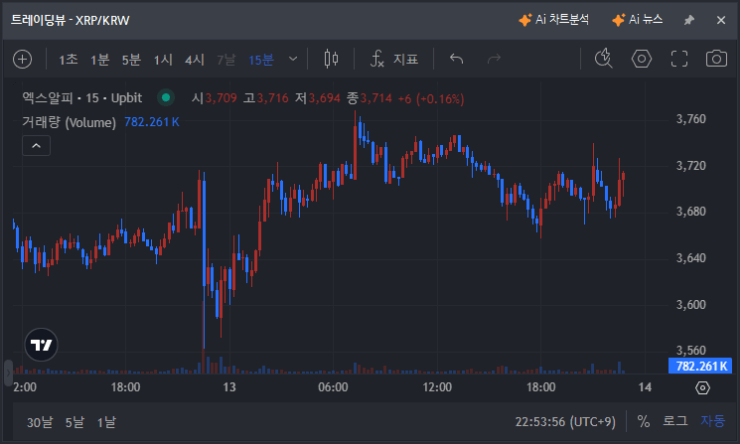Click the TradingView logo on chart
This screenshot has height=444, width=740.
click(41, 344)
